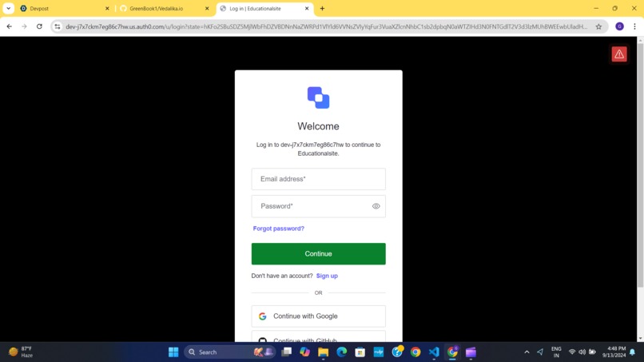The height and width of the screenshot is (362, 644).
Task: Close the Log in Educationalsite tab
Action: click(x=307, y=9)
